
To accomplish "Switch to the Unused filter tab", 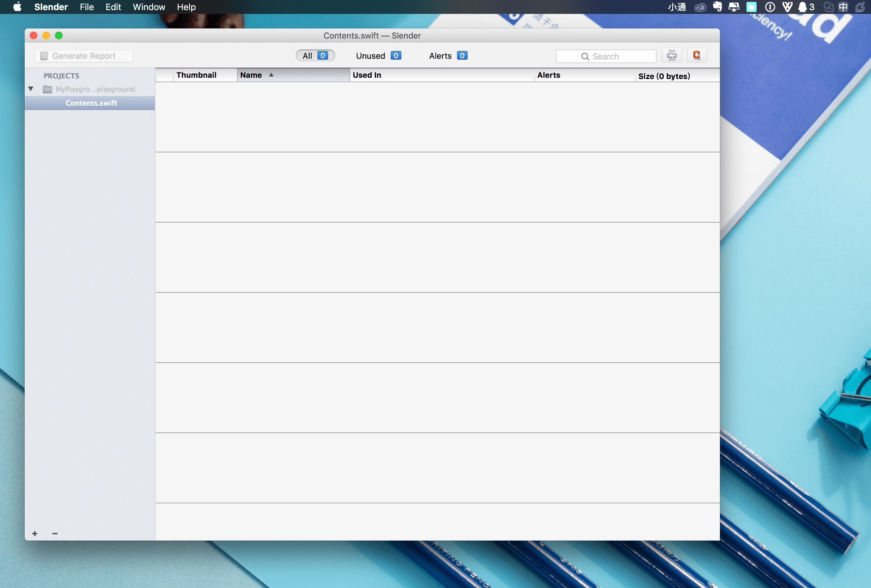I will click(379, 56).
